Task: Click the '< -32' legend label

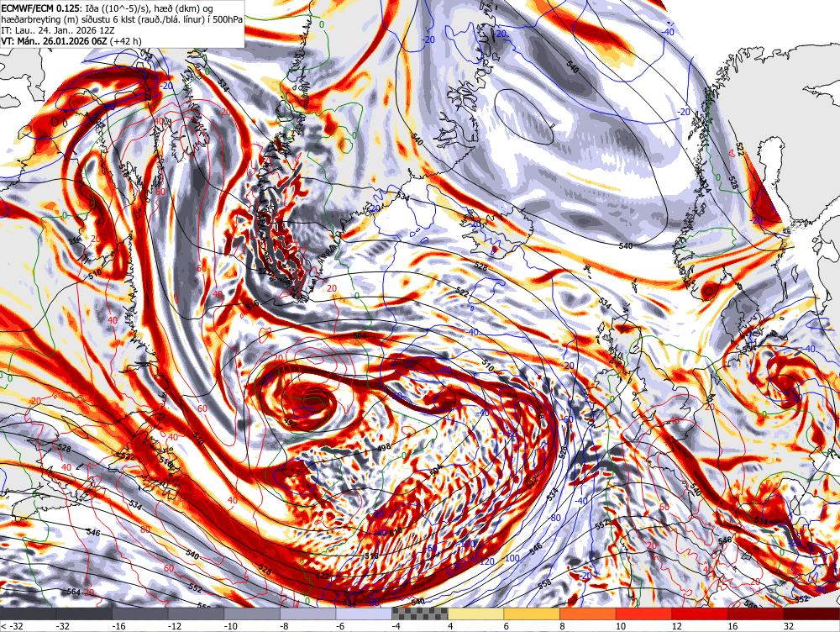Action: click(x=12, y=626)
